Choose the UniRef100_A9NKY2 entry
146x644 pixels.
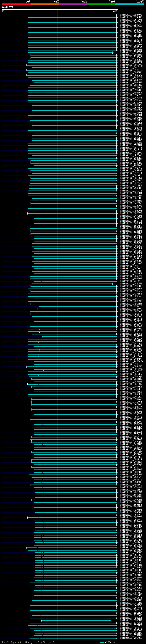(131, 95)
